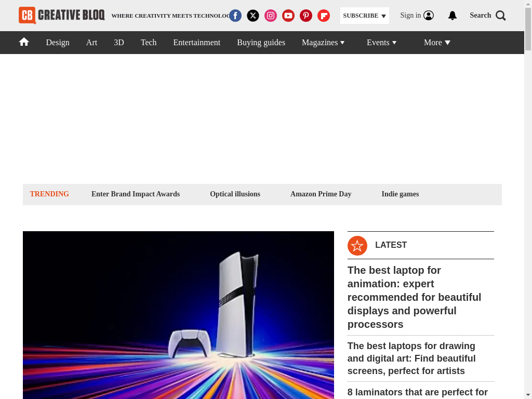Open the Buying guides section
Screen dimensions: 532x399
point(261,43)
